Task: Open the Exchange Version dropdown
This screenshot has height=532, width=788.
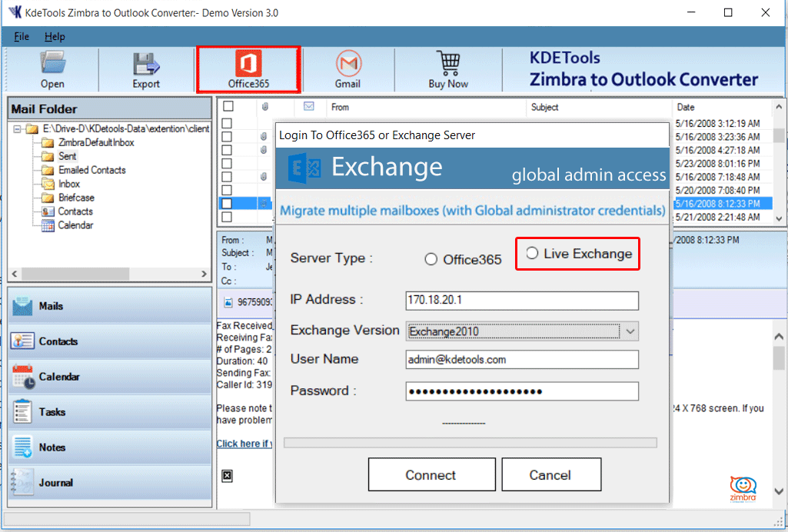Action: pos(630,331)
